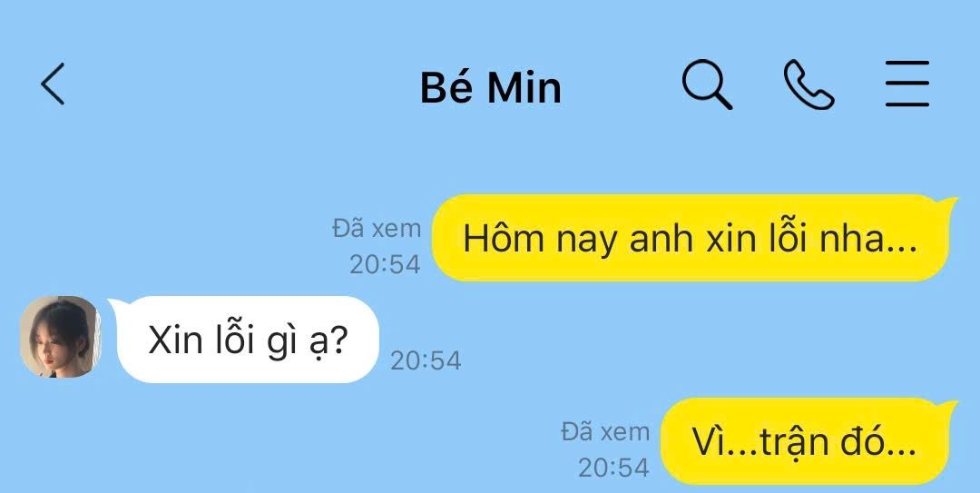980x493 pixels.
Task: Go back using the left chevron
Action: click(x=54, y=84)
